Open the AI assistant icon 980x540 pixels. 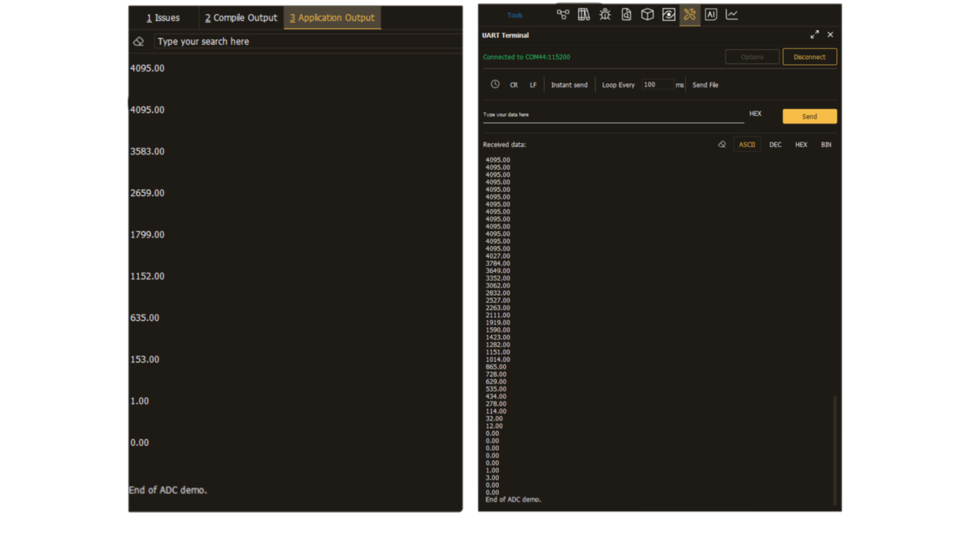pyautogui.click(x=711, y=15)
